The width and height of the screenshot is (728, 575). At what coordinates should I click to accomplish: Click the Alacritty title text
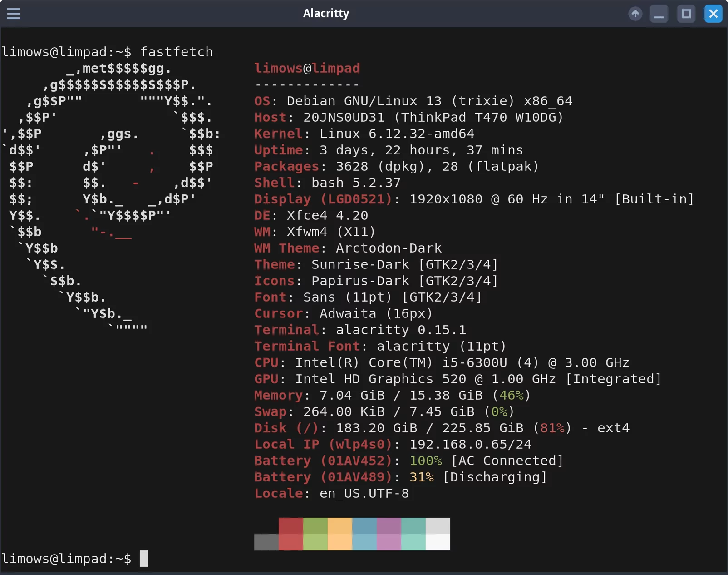click(326, 14)
